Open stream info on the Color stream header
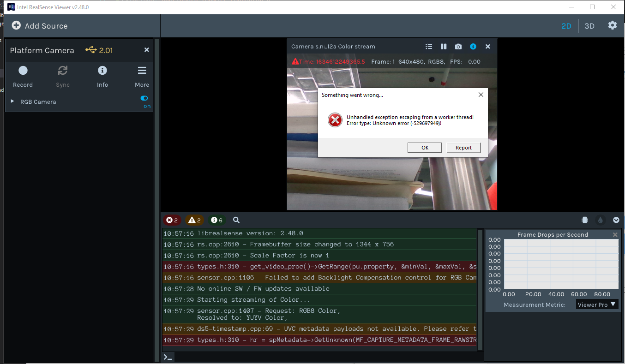 (473, 46)
